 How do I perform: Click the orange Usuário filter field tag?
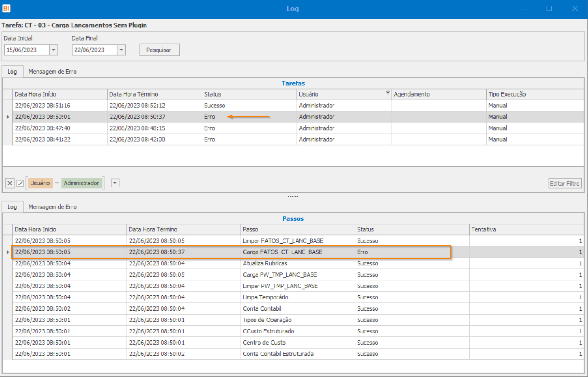point(40,183)
